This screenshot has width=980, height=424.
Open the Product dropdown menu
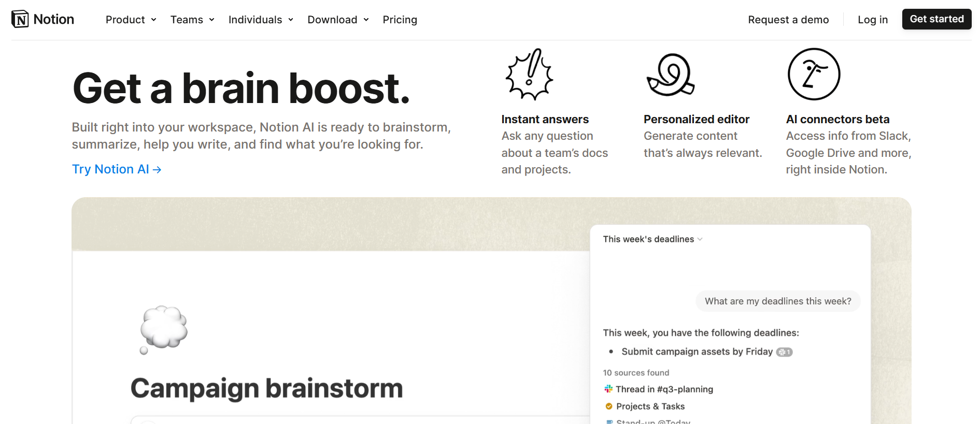[131, 20]
